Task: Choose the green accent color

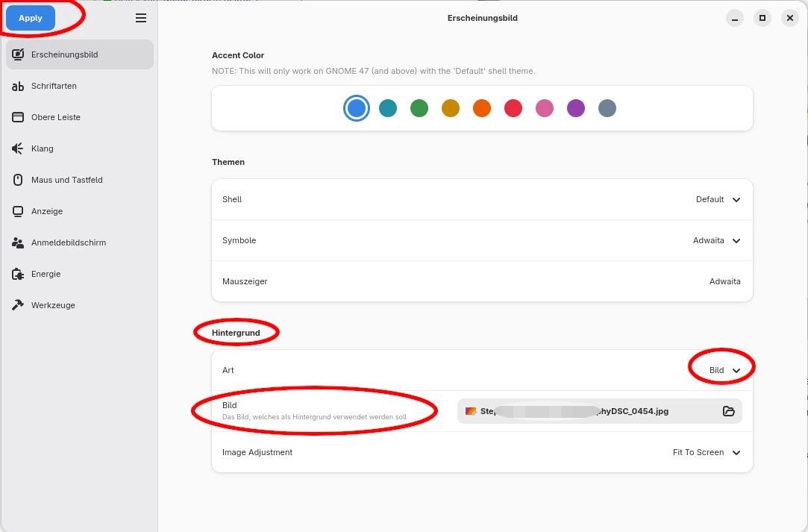Action: (x=419, y=108)
